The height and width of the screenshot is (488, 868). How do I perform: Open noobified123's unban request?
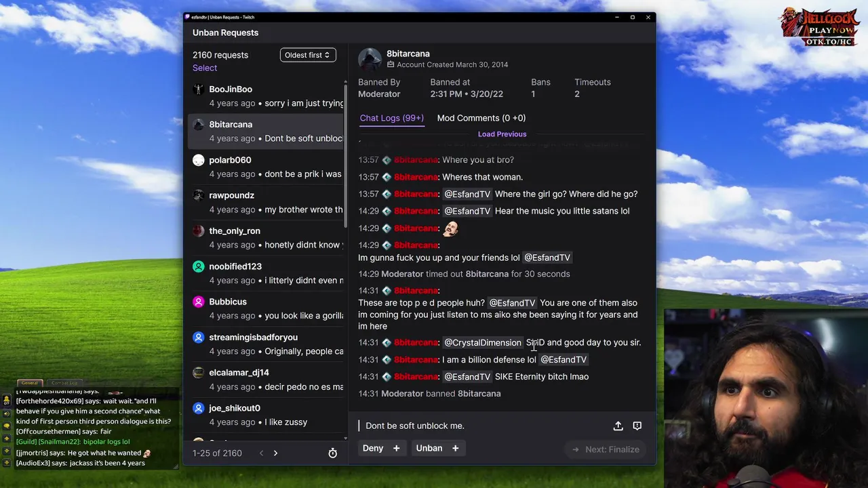(x=267, y=273)
